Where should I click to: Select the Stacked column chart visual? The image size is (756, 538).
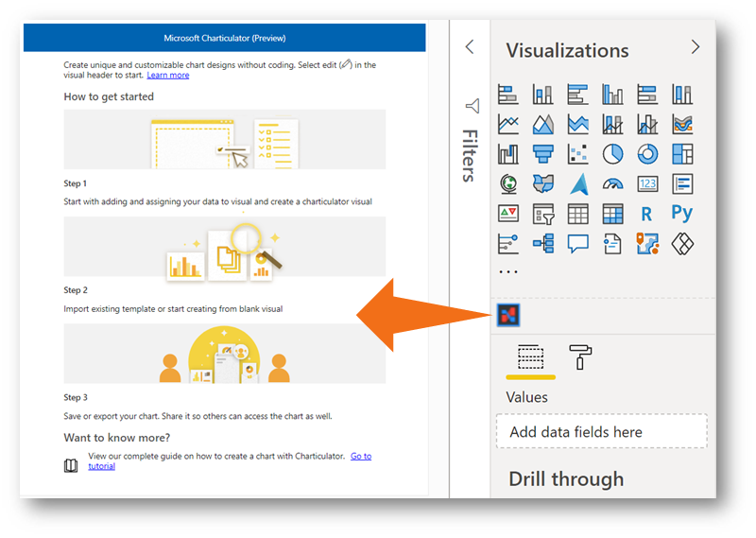(542, 95)
